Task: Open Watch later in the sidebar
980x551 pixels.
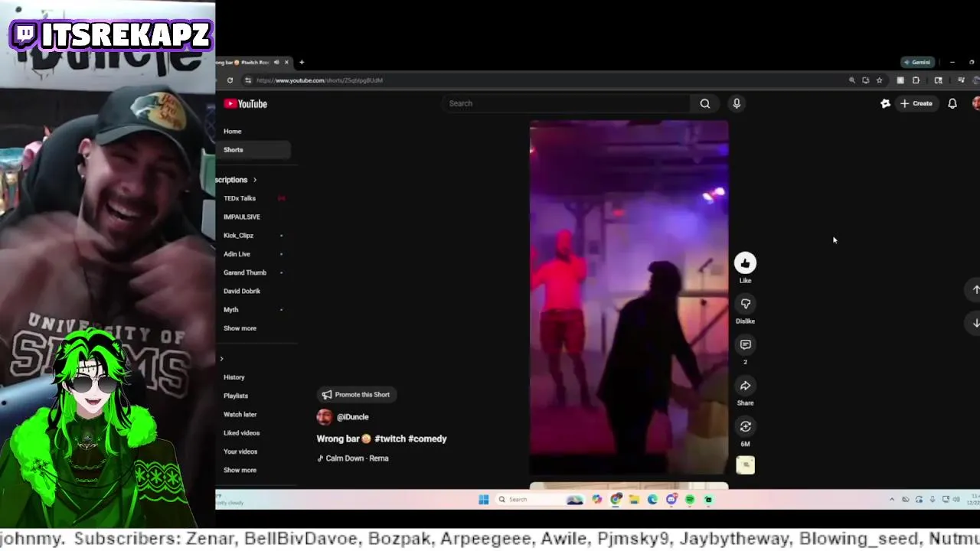Action: 240,415
